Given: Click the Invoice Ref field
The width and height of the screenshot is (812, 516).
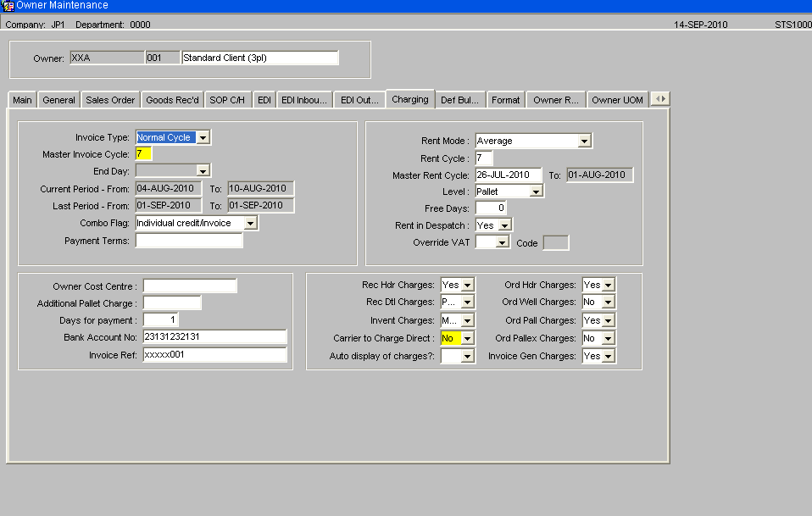Looking at the screenshot, I should coord(215,354).
